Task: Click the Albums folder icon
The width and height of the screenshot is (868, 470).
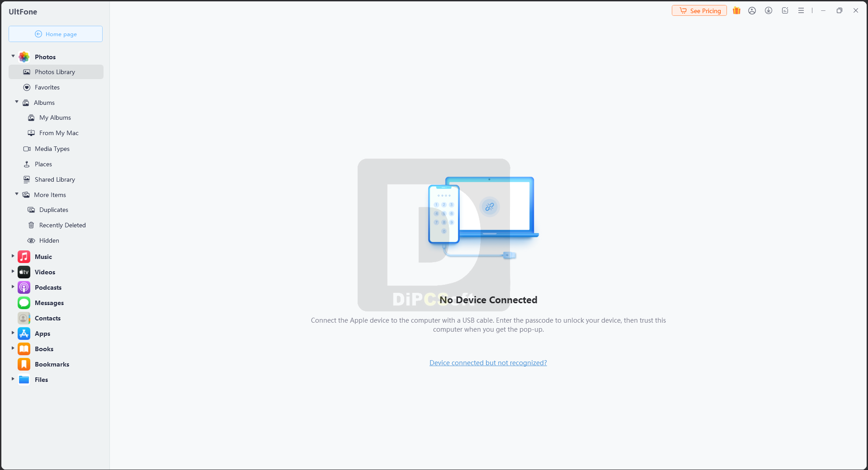Action: (26, 103)
